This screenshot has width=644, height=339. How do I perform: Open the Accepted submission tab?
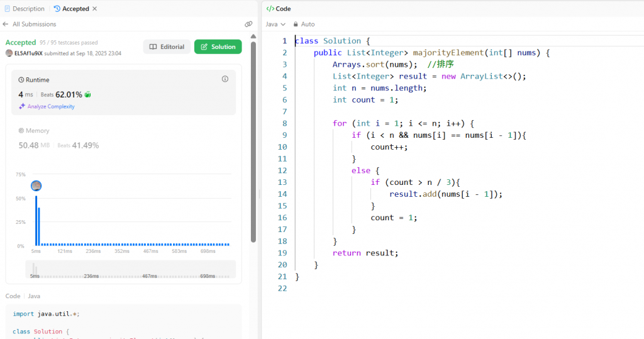pyautogui.click(x=72, y=9)
